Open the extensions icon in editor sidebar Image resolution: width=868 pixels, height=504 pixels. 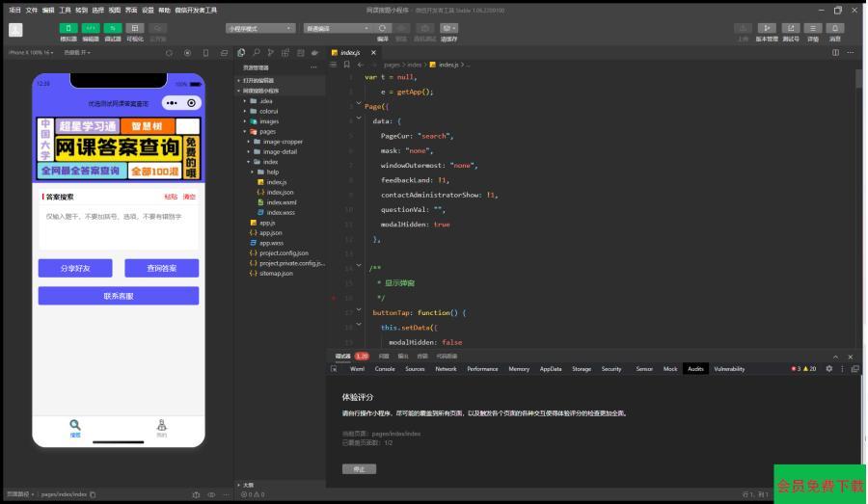(x=285, y=53)
